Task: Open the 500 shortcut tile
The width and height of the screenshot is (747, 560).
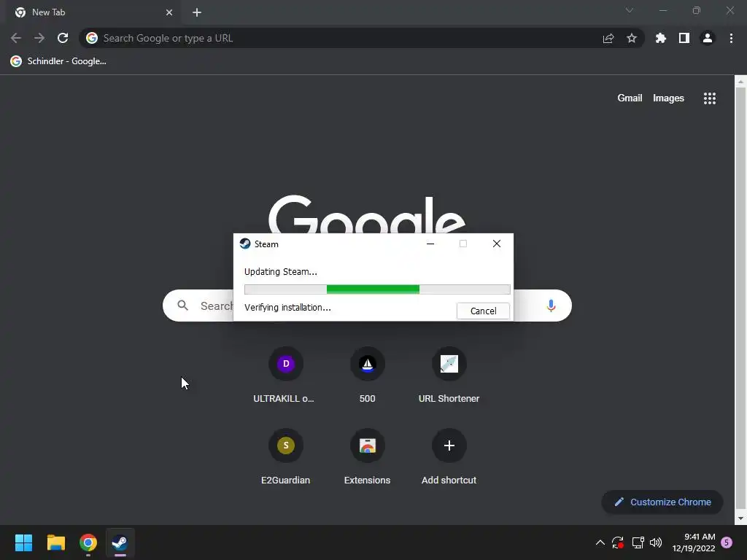Action: (x=368, y=376)
